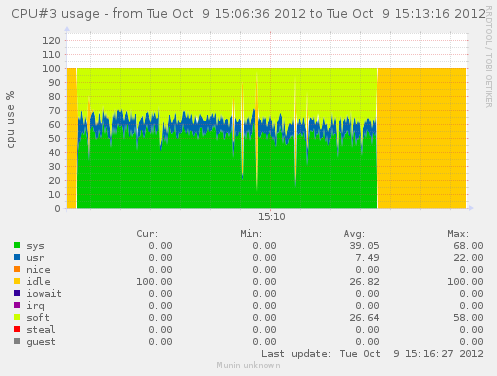
Task: Click the CPU#3 usage graph title
Action: 248,14
